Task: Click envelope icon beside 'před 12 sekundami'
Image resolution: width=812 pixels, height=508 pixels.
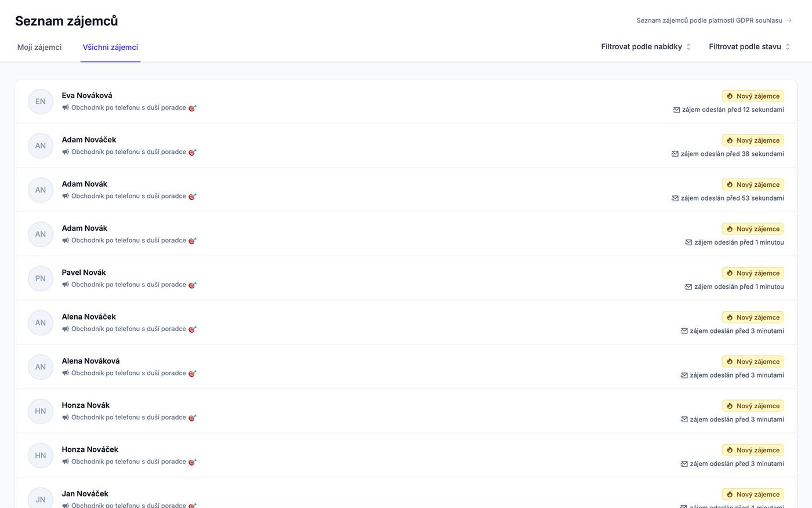Action: [x=676, y=110]
